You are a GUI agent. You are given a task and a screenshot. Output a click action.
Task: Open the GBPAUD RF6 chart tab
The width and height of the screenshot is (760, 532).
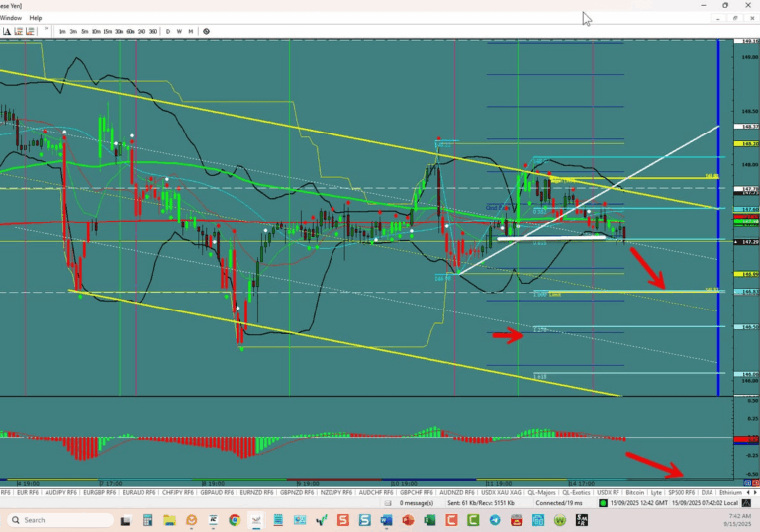point(217,492)
